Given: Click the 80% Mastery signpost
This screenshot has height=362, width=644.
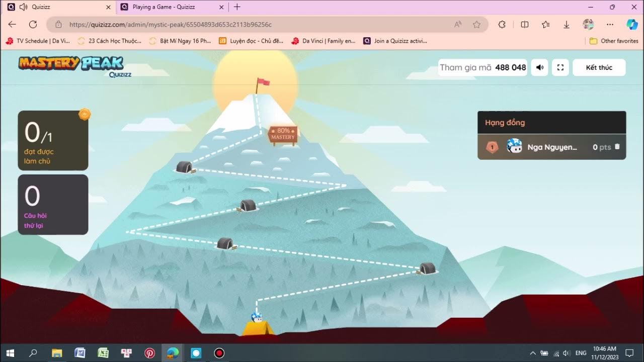Looking at the screenshot, I should tap(283, 135).
